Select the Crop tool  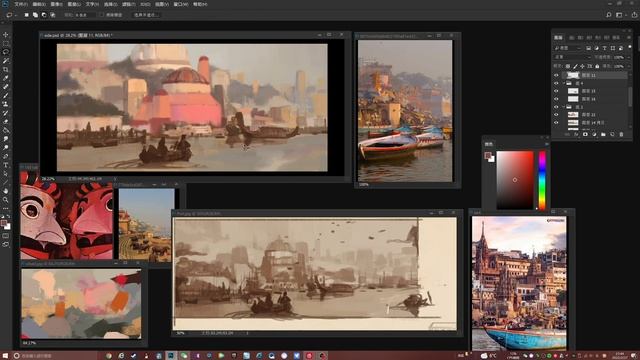pyautogui.click(x=6, y=69)
